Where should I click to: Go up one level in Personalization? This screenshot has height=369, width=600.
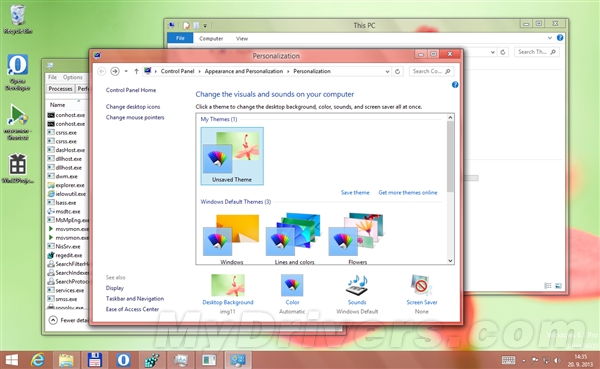(136, 71)
